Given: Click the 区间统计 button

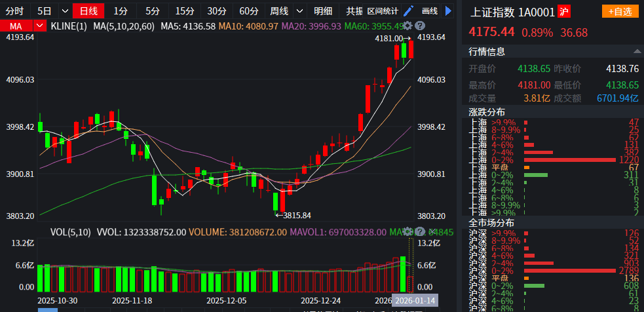Looking at the screenshot, I should pyautogui.click(x=382, y=11).
